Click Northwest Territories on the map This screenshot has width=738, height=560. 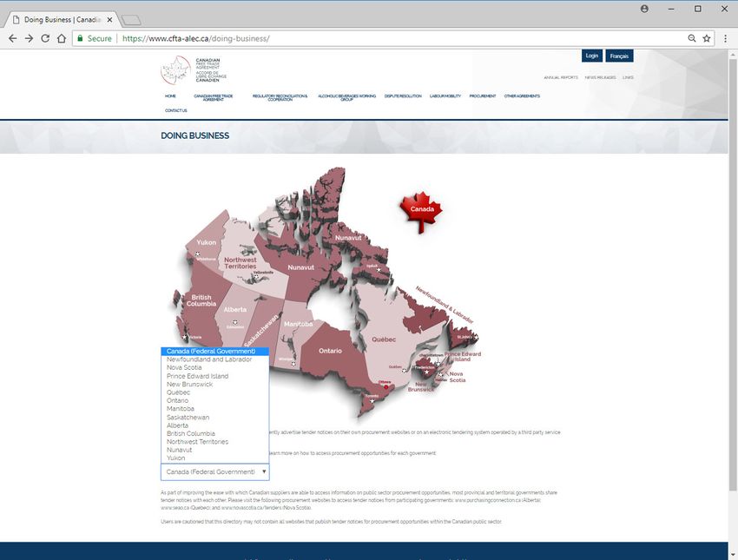coord(240,263)
